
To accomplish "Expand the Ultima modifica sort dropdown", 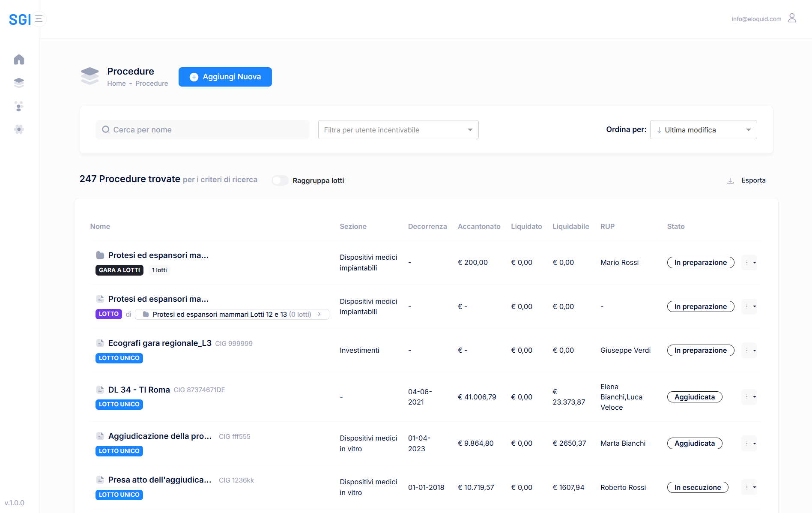I will click(x=703, y=130).
